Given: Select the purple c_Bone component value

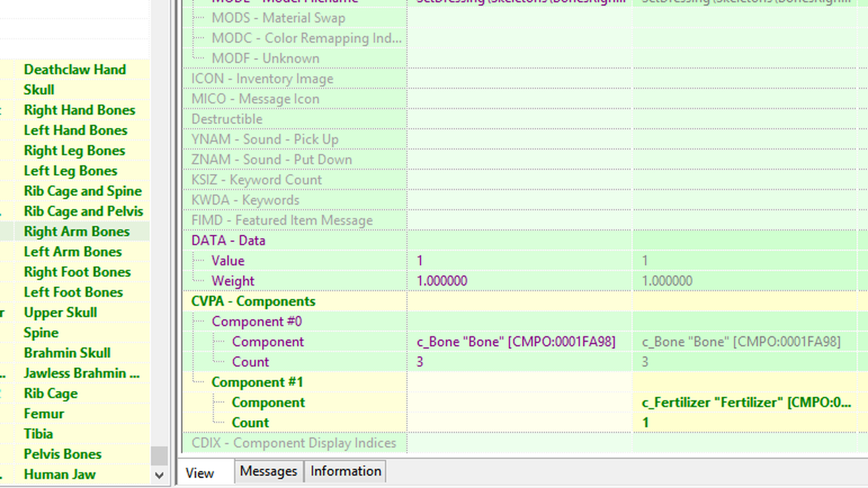Looking at the screenshot, I should click(516, 342).
